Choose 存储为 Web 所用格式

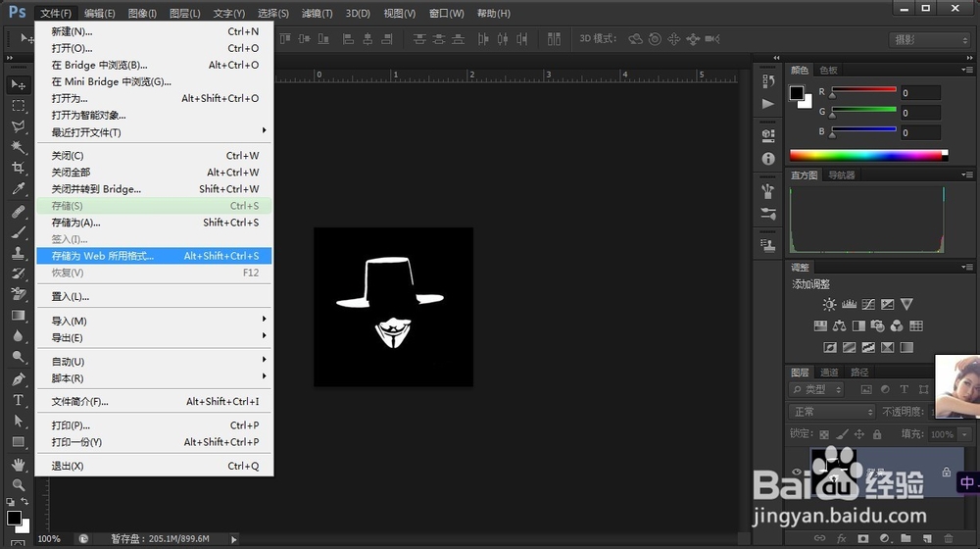click(x=154, y=256)
